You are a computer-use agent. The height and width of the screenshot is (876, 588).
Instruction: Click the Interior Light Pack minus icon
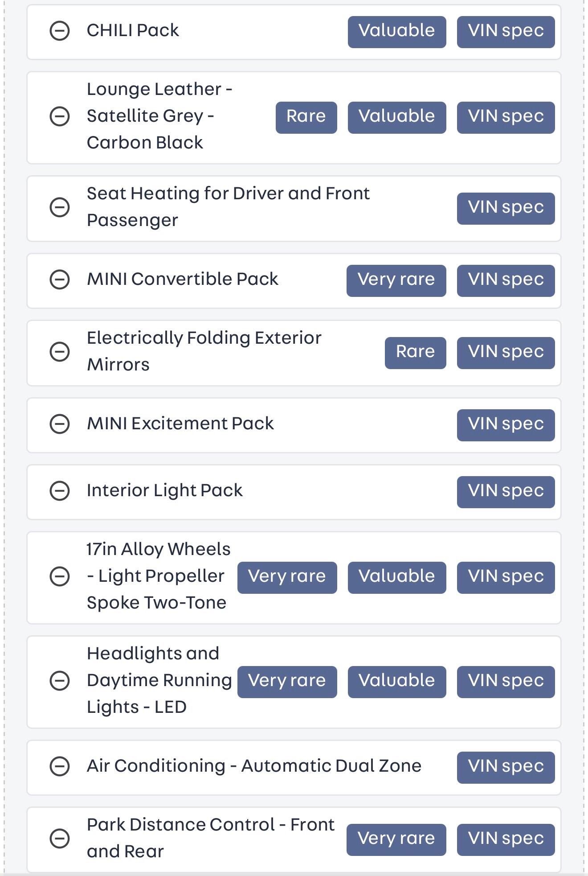pos(59,491)
